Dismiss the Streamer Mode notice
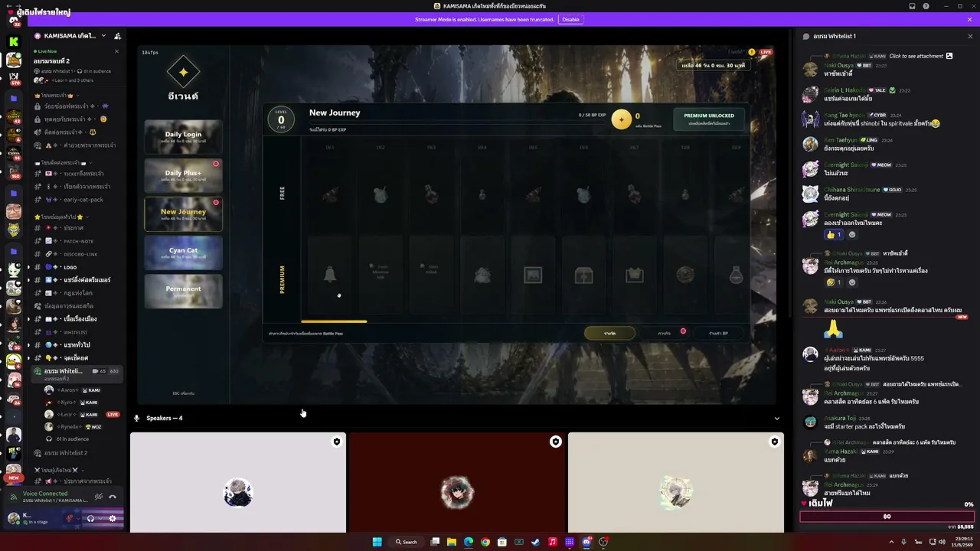 tap(970, 19)
